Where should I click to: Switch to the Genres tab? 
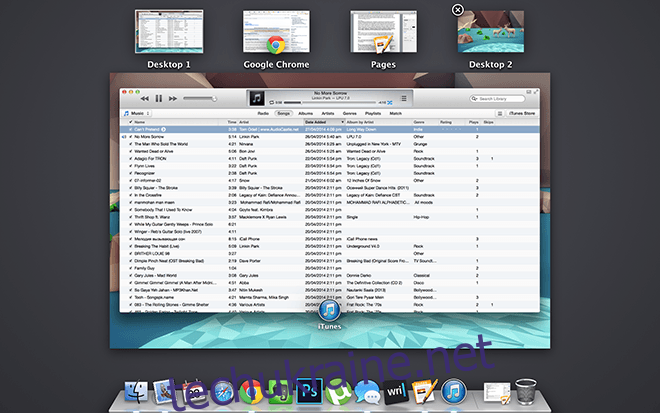[x=350, y=113]
